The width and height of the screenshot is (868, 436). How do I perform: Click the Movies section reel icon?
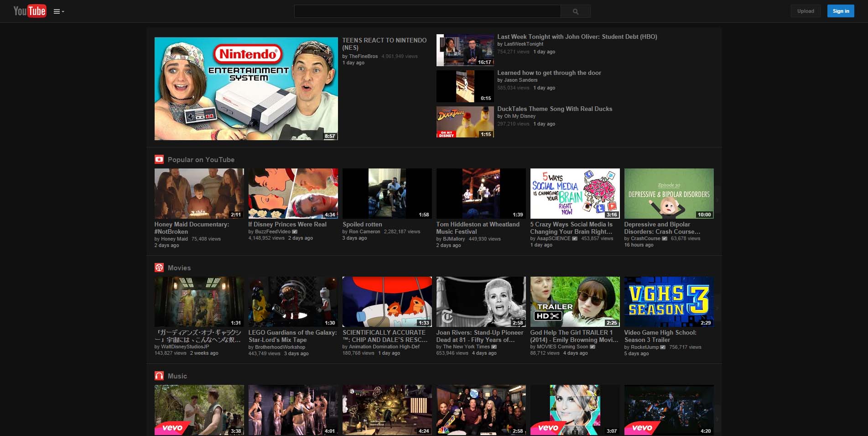[x=159, y=268]
